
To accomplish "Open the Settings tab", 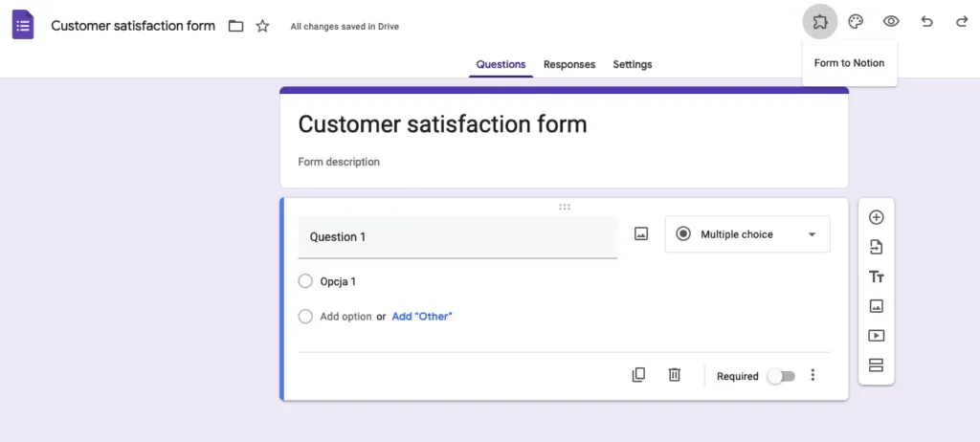I will [633, 64].
